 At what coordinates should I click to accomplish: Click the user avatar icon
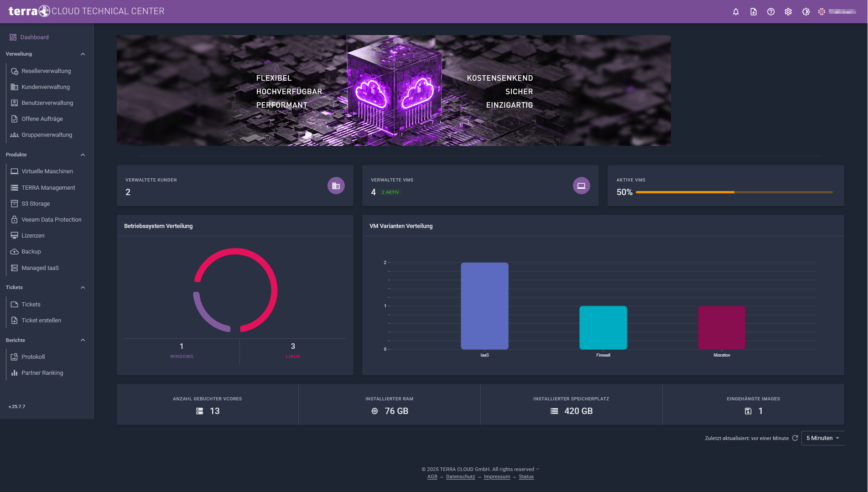pos(821,12)
